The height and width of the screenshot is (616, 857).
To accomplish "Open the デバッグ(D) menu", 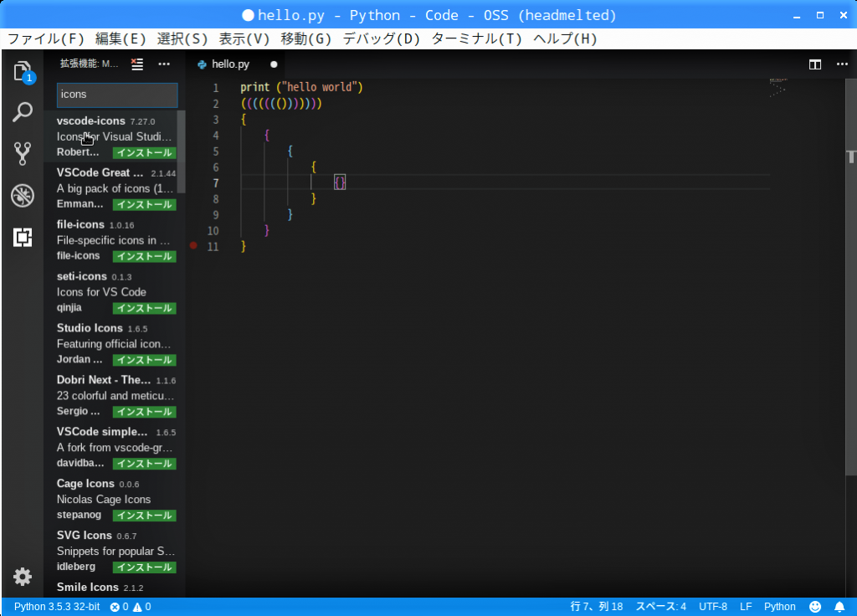I will (x=381, y=38).
